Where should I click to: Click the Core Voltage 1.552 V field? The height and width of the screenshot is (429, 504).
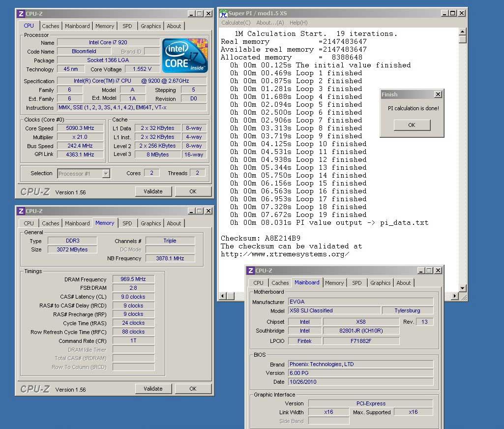tap(142, 69)
